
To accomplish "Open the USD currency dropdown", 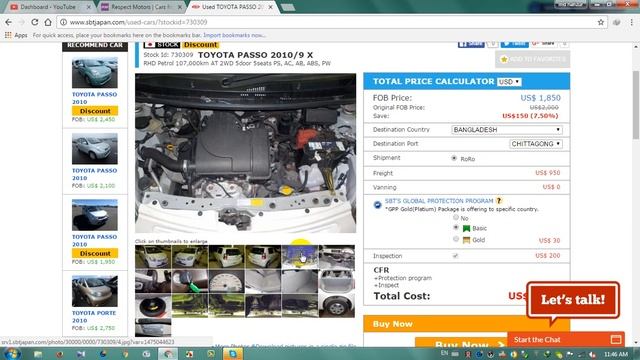I will coord(509,82).
